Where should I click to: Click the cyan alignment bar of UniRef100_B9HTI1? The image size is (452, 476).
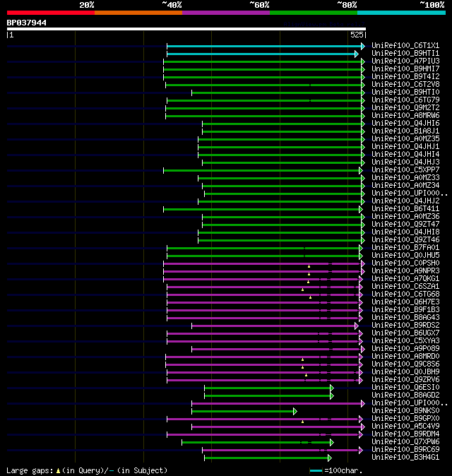point(261,54)
